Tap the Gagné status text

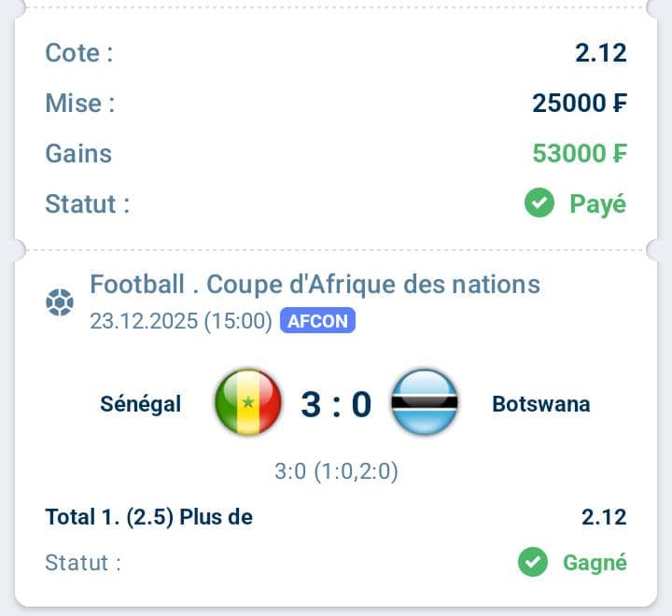(x=595, y=563)
